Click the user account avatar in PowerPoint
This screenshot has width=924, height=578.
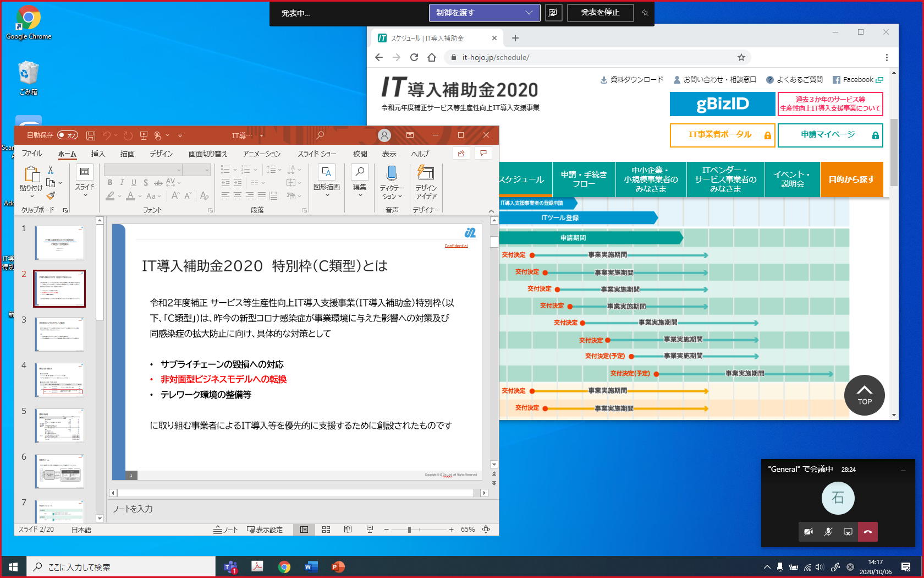click(384, 135)
